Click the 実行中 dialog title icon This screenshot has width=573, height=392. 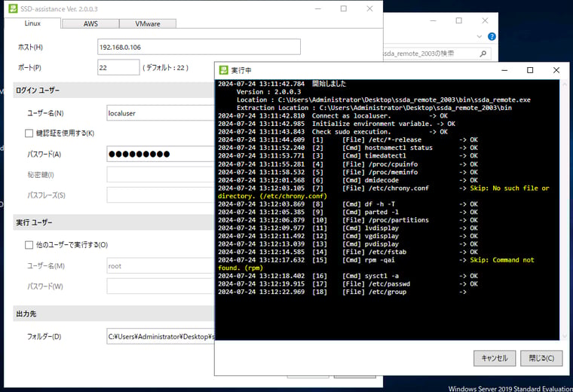click(x=224, y=70)
